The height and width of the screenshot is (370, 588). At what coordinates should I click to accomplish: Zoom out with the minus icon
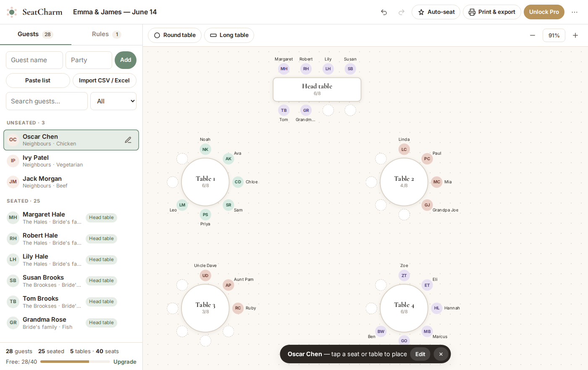[533, 35]
